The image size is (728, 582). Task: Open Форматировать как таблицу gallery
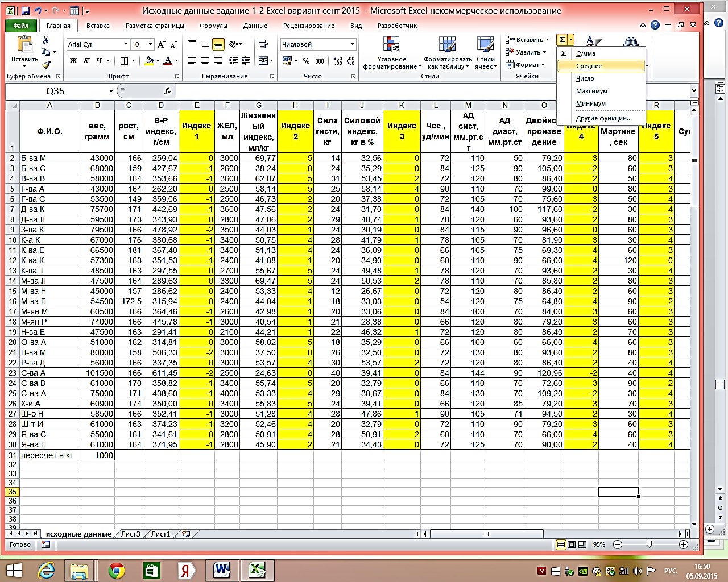448,53
